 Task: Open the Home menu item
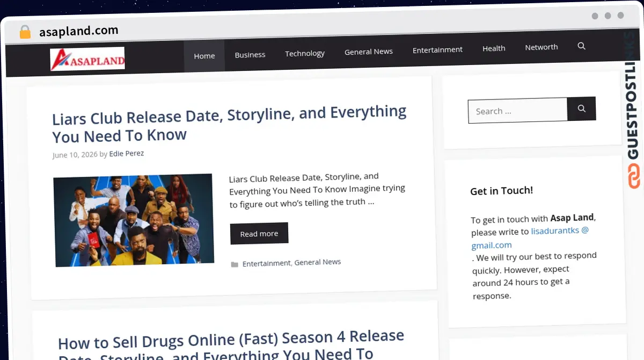(x=204, y=56)
